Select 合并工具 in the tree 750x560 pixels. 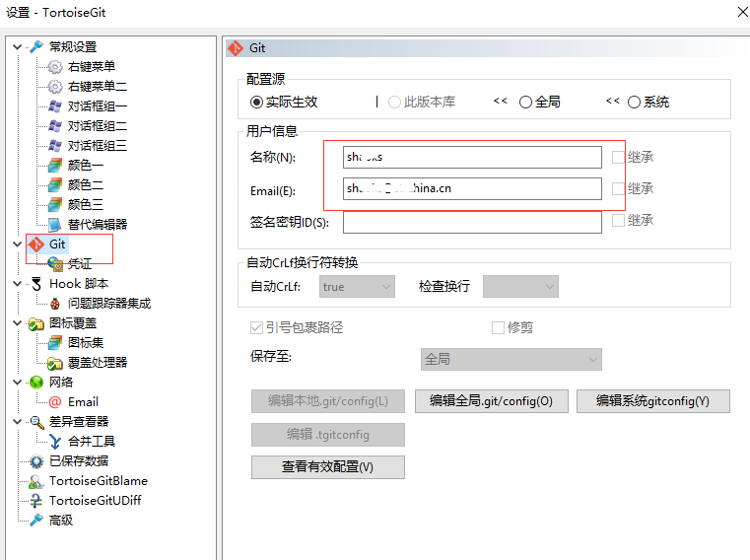coord(92,442)
